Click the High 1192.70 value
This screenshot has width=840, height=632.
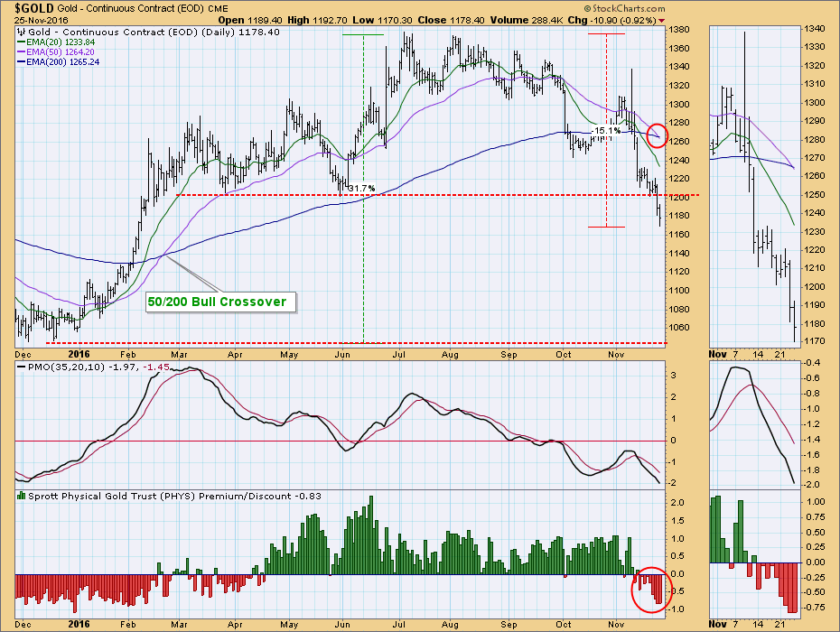[x=317, y=20]
